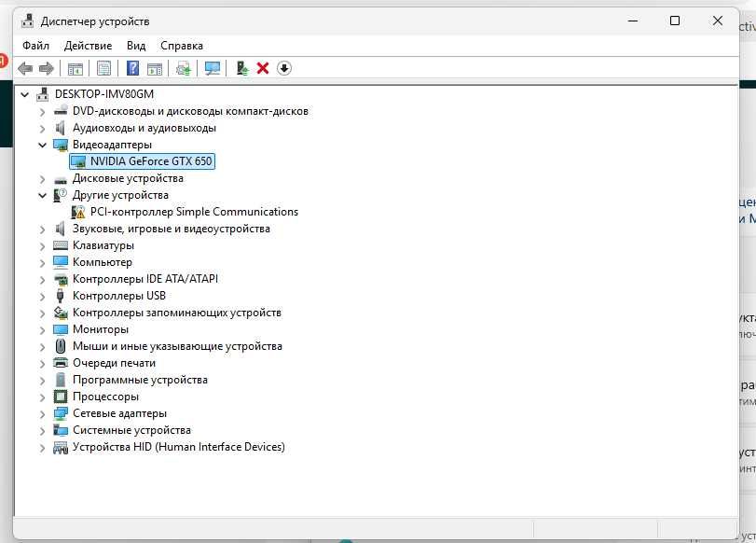Open the Вид menu
The image size is (756, 543).
coord(136,46)
